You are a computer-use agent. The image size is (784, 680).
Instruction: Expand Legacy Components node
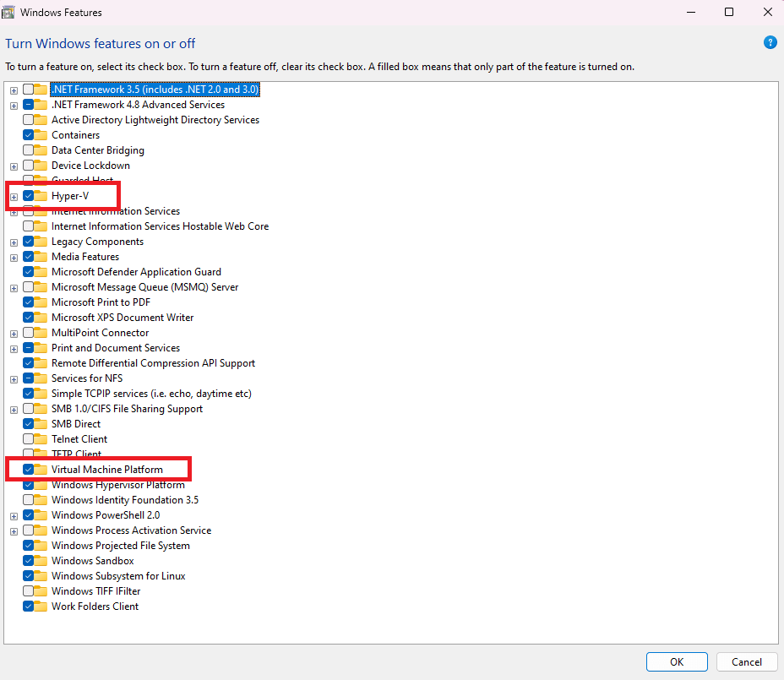[x=14, y=242]
